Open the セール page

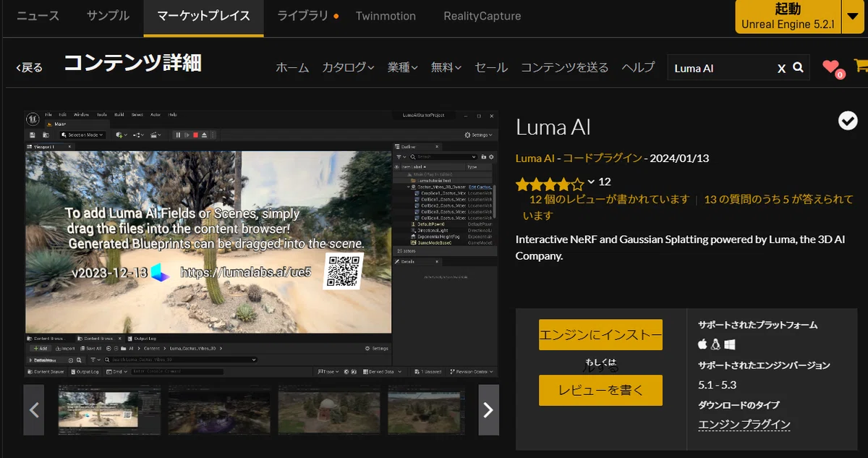coord(491,67)
